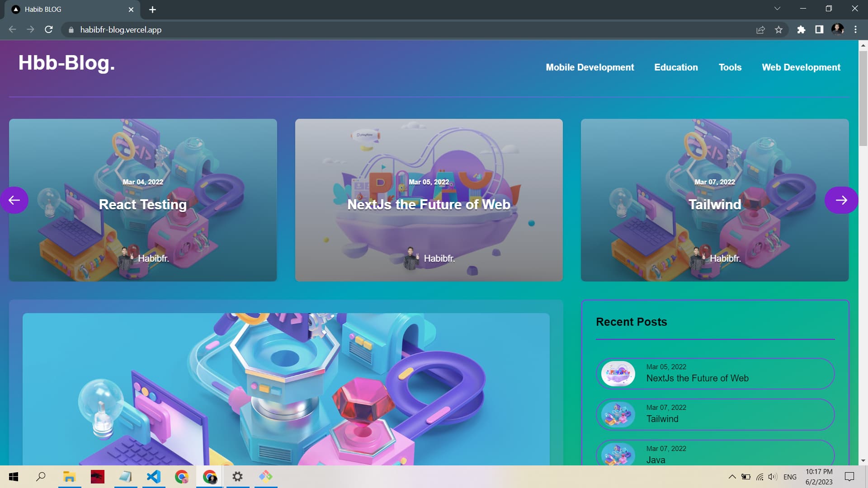The width and height of the screenshot is (868, 488).
Task: Click the page vertical scrollbar thumb
Action: pos(863,98)
